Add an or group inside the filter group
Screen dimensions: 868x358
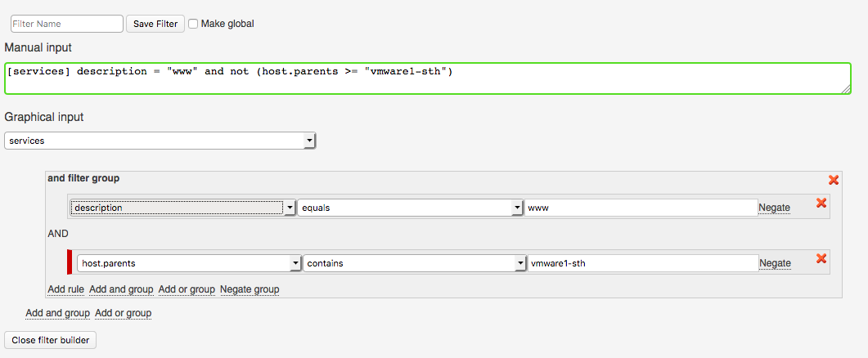click(187, 289)
